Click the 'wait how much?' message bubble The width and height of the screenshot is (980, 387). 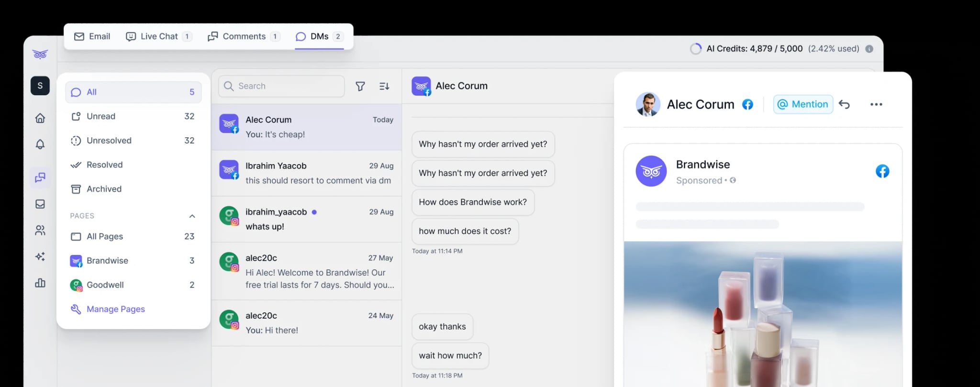tap(450, 356)
